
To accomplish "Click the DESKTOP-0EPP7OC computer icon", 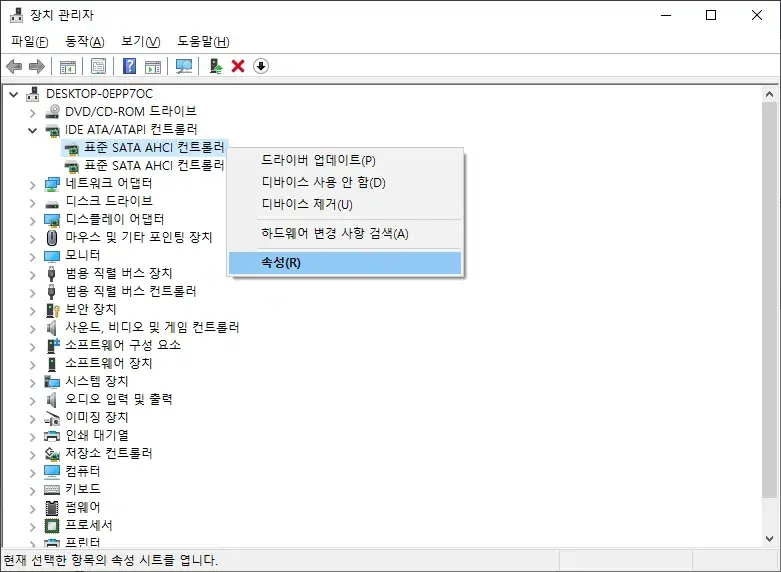I will click(33, 94).
